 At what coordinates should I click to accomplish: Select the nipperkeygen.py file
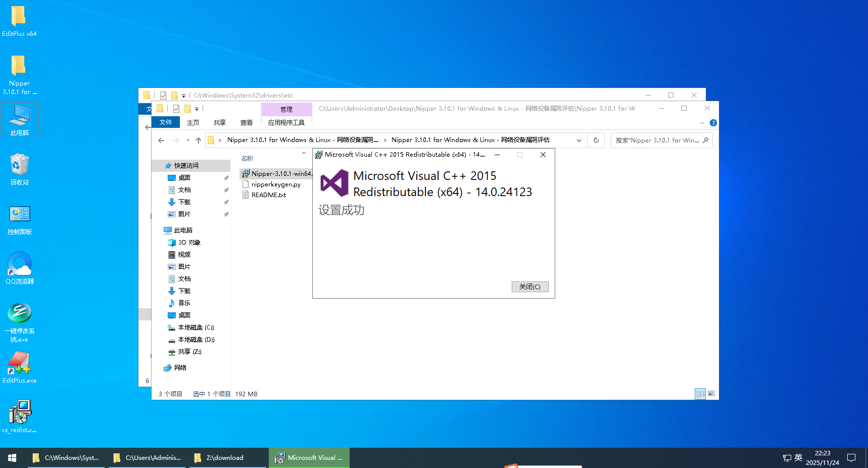click(x=276, y=184)
